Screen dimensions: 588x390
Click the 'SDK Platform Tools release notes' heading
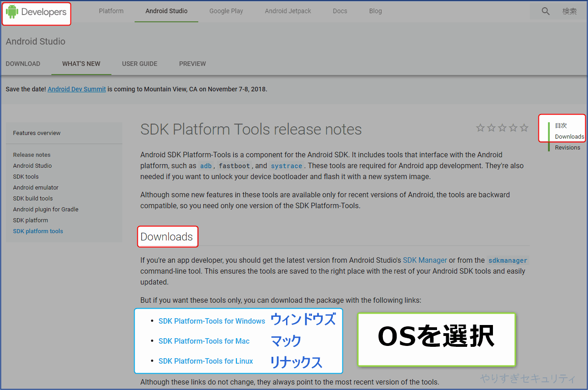point(251,130)
